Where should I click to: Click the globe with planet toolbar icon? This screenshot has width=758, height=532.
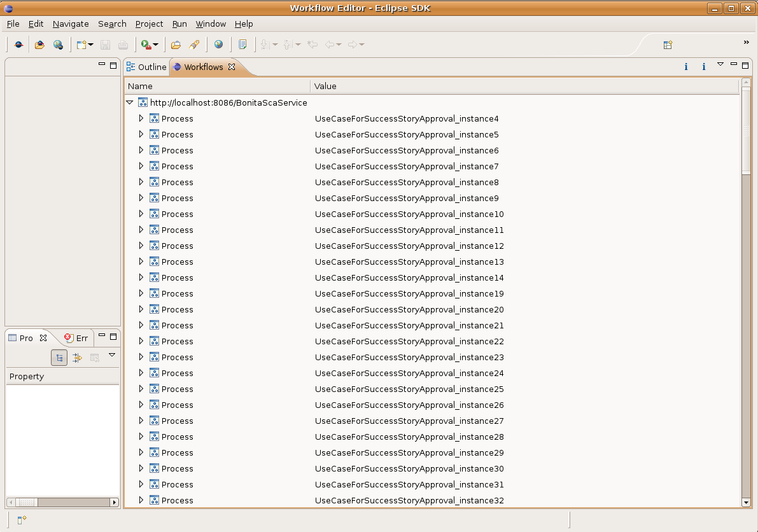[x=58, y=45]
